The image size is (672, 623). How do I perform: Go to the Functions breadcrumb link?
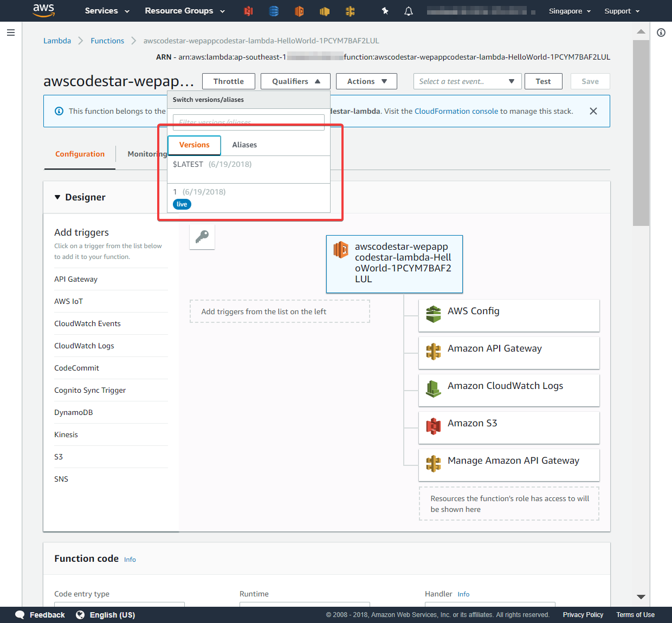click(107, 41)
